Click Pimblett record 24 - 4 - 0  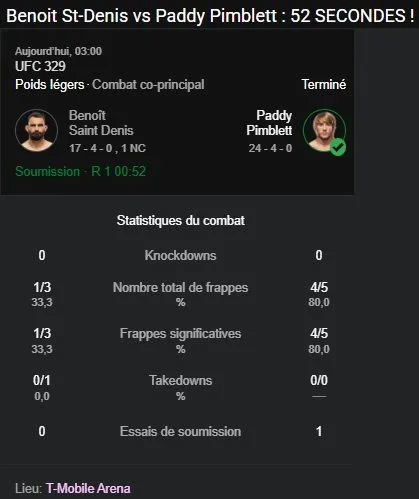pyautogui.click(x=270, y=148)
